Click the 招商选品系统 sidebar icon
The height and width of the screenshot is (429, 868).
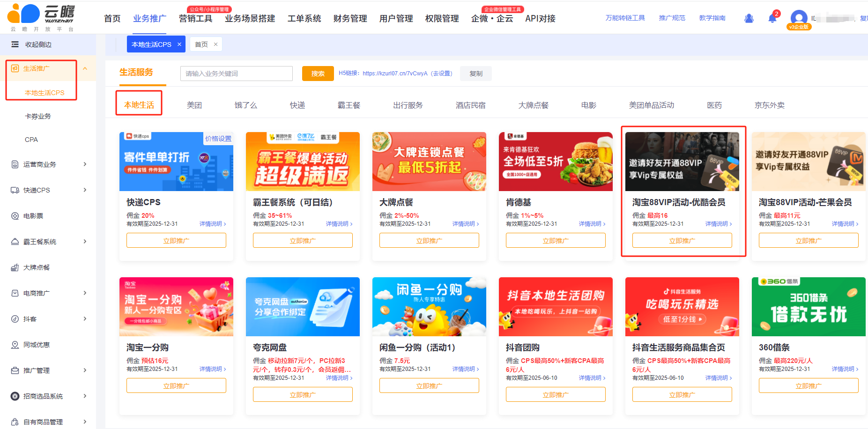[15, 396]
